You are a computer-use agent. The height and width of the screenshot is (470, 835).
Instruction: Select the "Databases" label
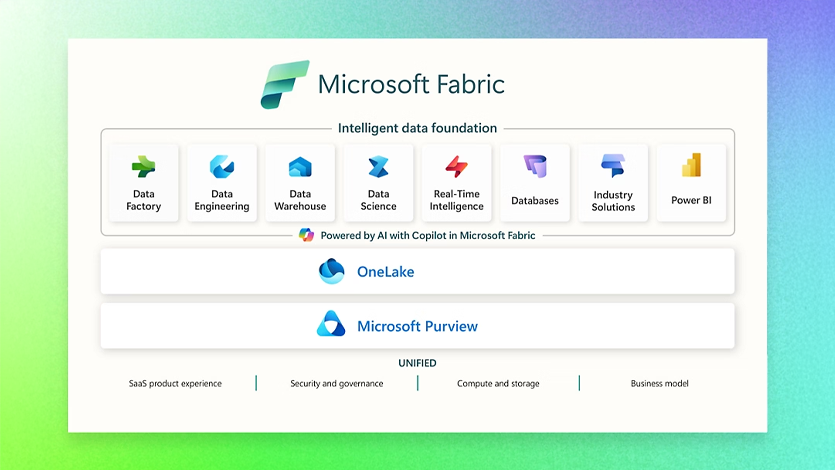(x=535, y=201)
